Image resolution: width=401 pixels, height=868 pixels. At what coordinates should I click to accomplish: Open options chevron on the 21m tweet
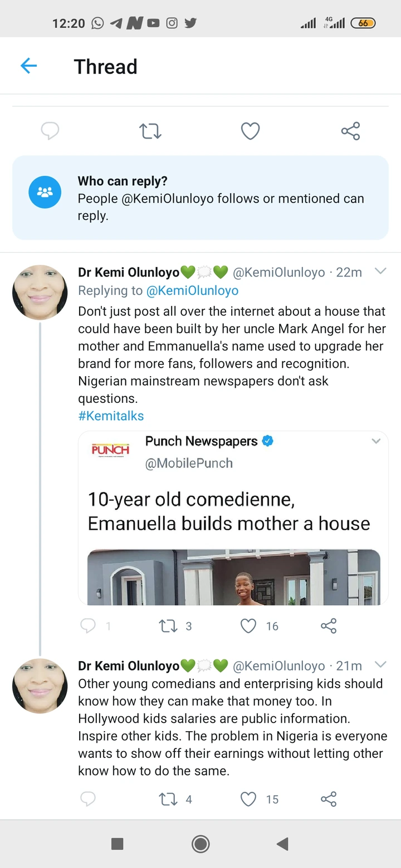(380, 664)
